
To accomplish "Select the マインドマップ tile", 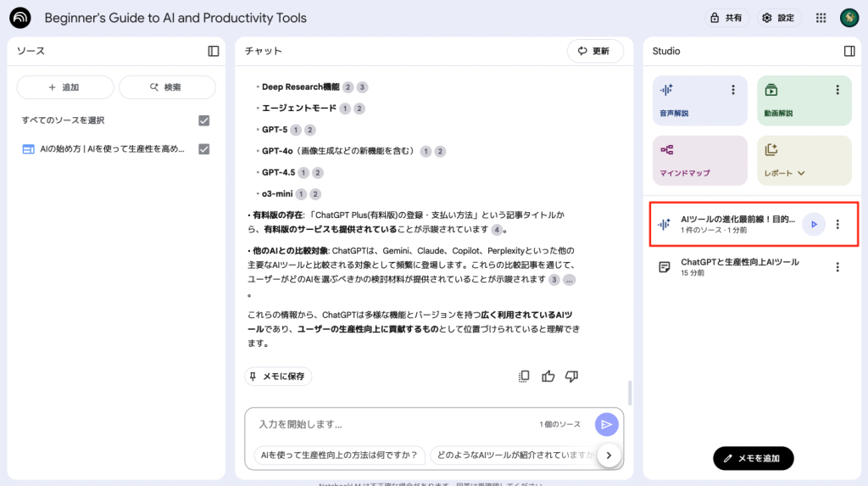I will (x=700, y=160).
